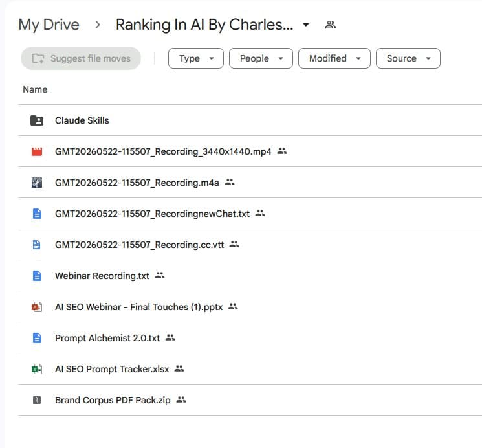Screen dimensions: 482x448
Task: Select GMT20260522-115507_RecordingnewChat.txt file name
Action: pos(153,214)
